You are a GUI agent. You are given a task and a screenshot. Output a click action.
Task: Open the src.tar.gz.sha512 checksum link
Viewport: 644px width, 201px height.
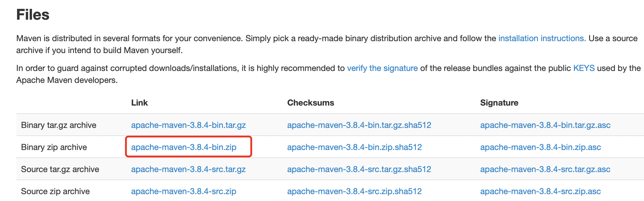(x=359, y=169)
